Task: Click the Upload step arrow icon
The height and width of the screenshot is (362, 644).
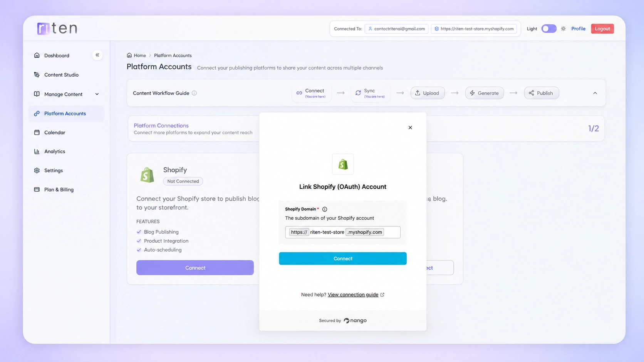Action: pyautogui.click(x=418, y=93)
